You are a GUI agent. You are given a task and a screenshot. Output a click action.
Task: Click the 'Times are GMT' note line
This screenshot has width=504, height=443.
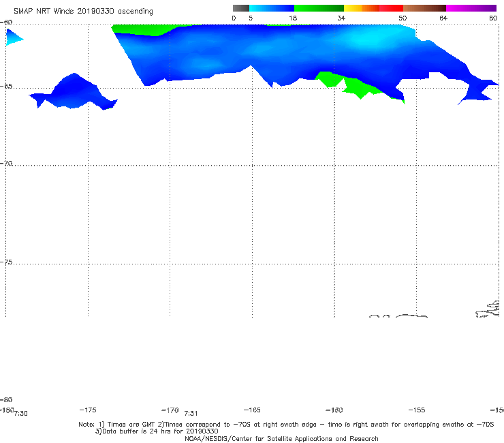(286, 425)
